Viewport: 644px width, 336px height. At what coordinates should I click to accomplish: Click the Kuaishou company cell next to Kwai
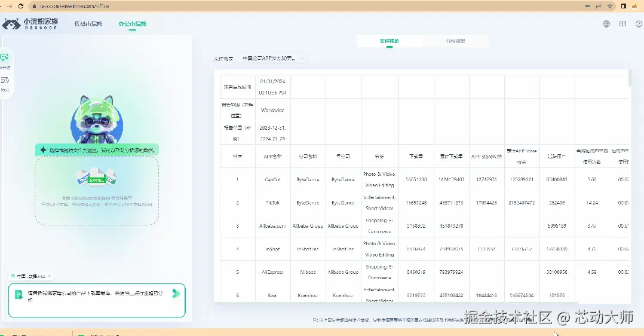coord(308,295)
